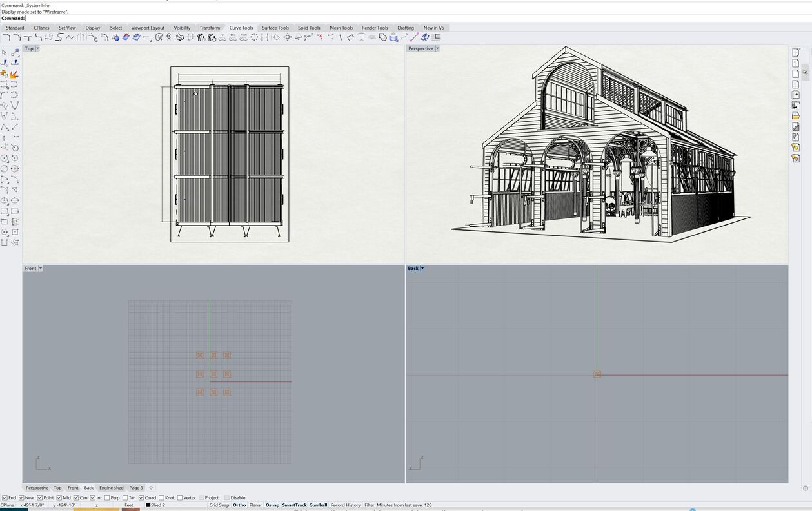Click the add new layout tab plus icon
The image size is (812, 511).
(x=151, y=488)
